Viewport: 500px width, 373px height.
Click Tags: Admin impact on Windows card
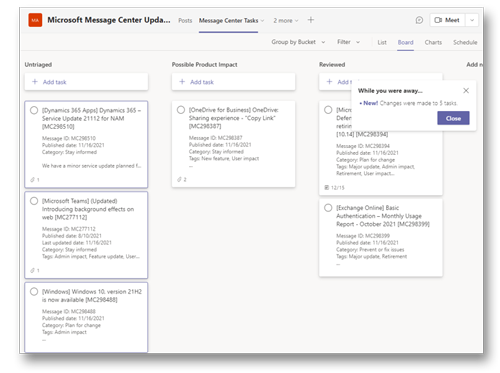pos(64,332)
